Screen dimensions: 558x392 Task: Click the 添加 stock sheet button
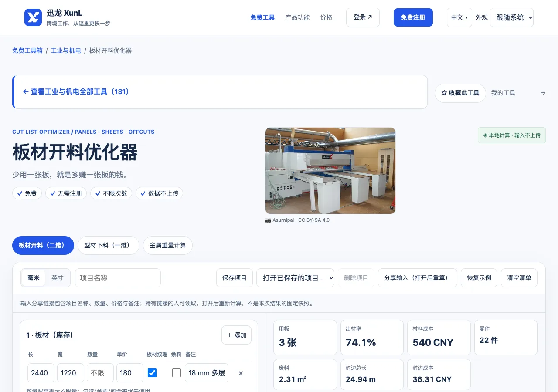(237, 335)
